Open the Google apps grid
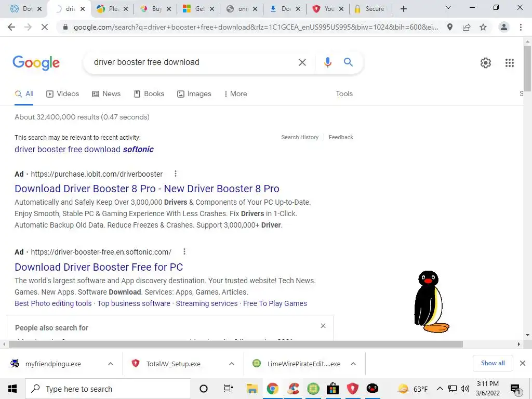The height and width of the screenshot is (399, 532). [x=509, y=63]
